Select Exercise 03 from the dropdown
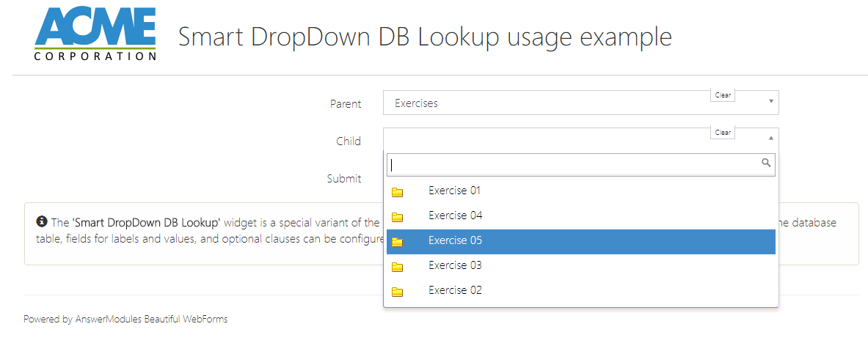The height and width of the screenshot is (343, 868). point(454,265)
